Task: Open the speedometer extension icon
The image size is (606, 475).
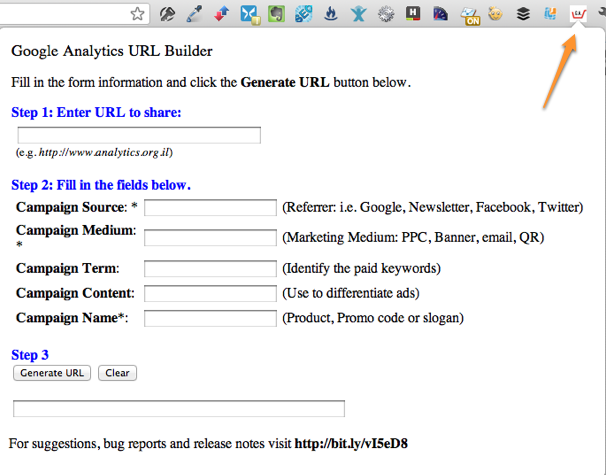Action: (440, 14)
